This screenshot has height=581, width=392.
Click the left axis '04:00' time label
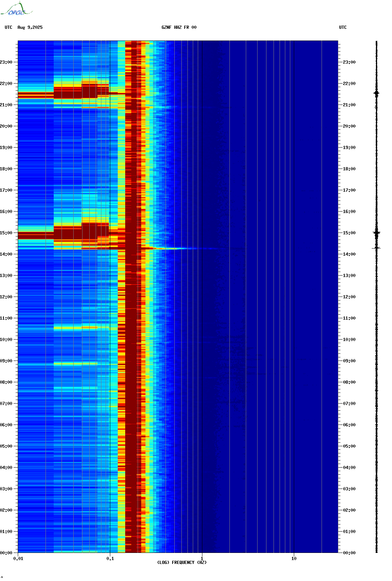(6, 468)
